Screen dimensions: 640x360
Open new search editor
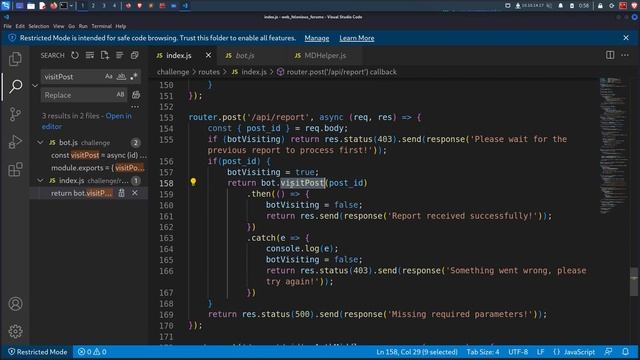click(104, 55)
